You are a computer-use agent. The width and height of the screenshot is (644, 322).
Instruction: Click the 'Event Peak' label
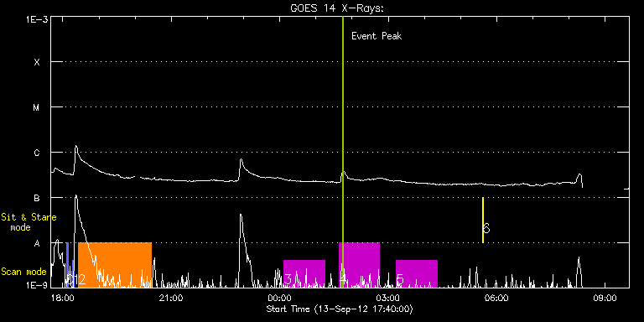tap(377, 36)
